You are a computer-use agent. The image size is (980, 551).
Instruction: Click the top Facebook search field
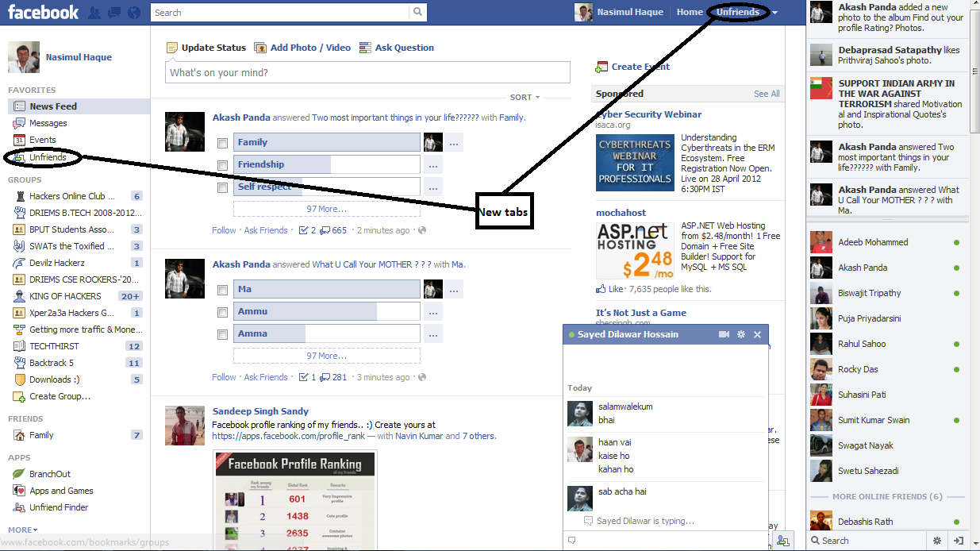coord(281,12)
